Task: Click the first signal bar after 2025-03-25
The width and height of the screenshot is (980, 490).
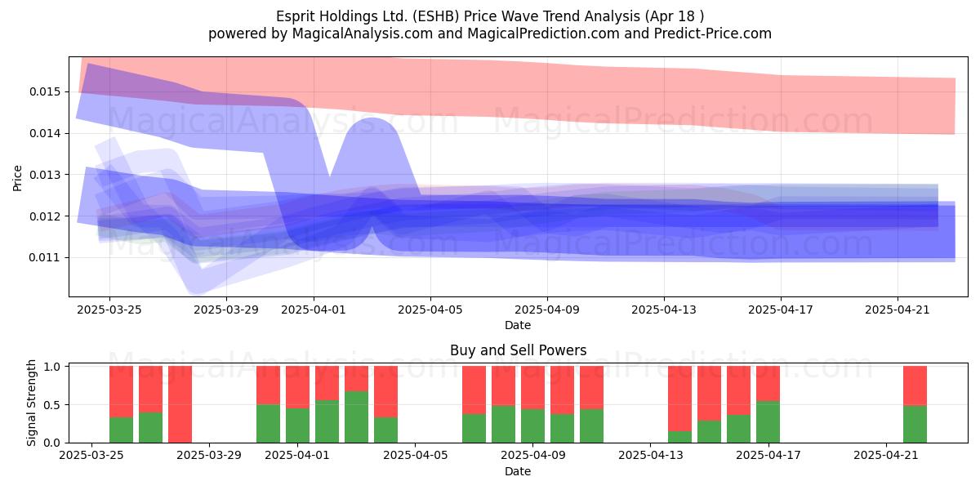Action: [122, 404]
